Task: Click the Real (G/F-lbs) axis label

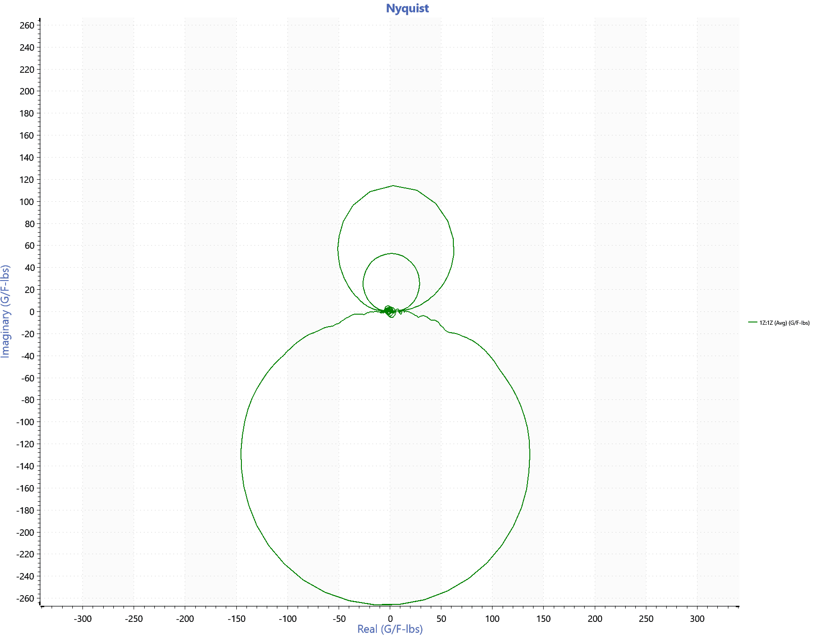Action: click(x=390, y=629)
